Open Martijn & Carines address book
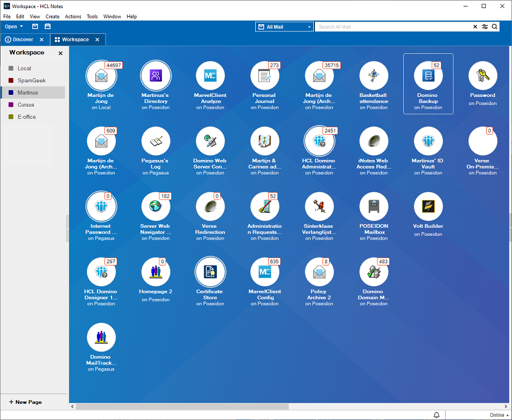The height and width of the screenshot is (420, 512). tap(265, 141)
